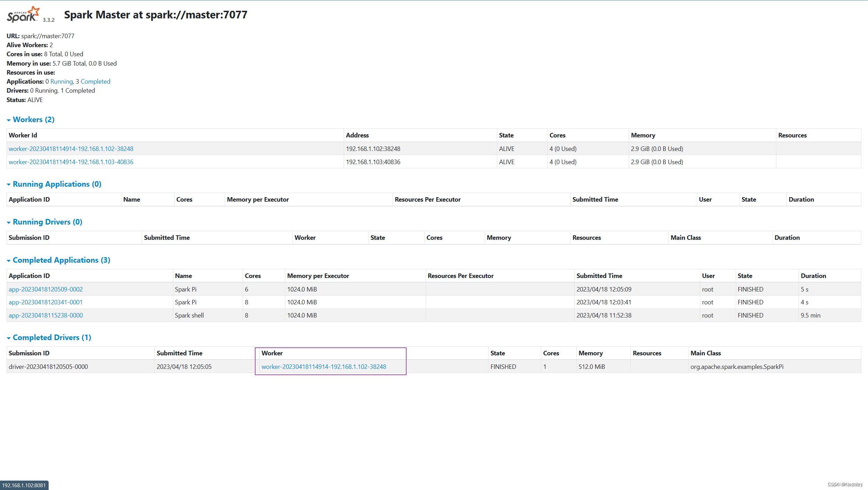Click the Spark shell application name

click(x=189, y=315)
